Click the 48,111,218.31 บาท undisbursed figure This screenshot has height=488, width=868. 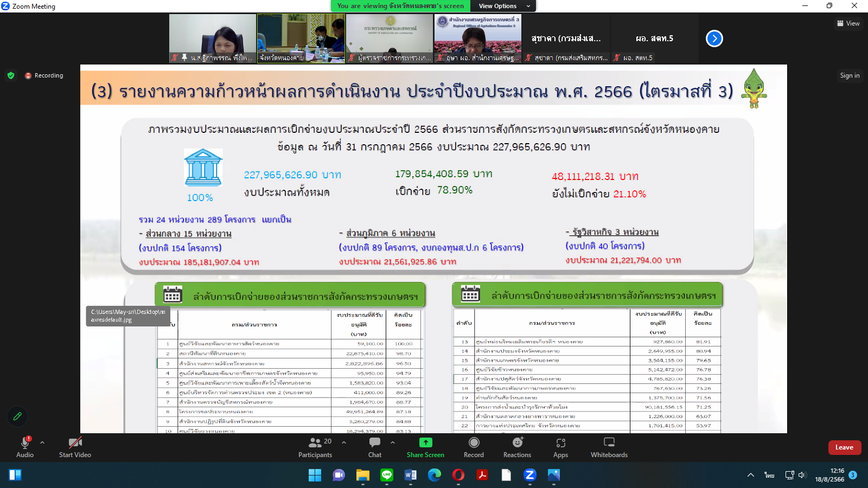tap(595, 177)
